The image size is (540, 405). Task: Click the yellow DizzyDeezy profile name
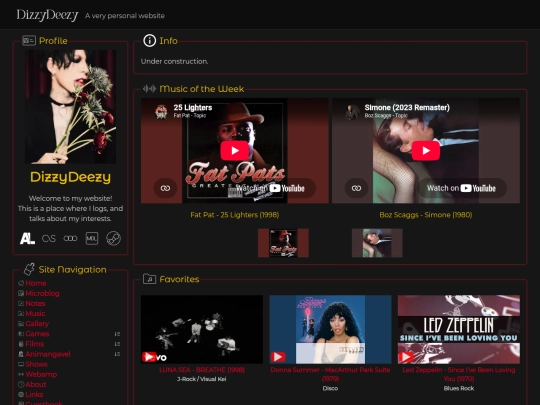coord(70,177)
